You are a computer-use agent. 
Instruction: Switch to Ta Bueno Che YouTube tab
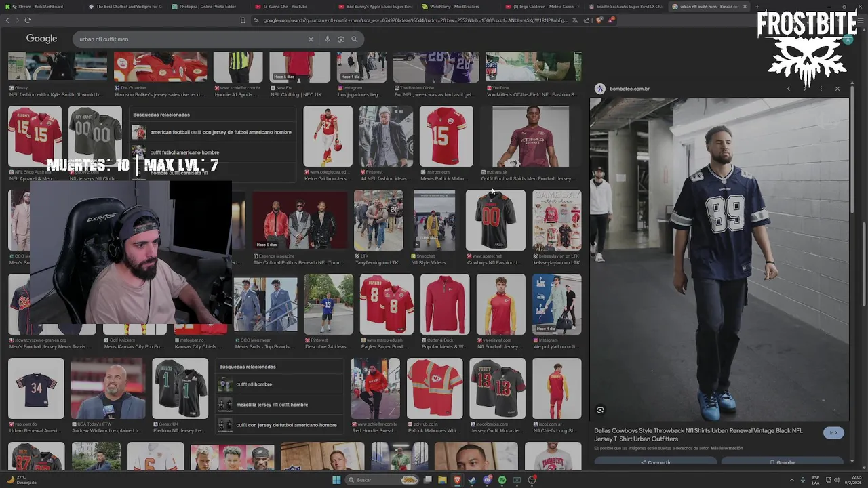click(x=290, y=7)
